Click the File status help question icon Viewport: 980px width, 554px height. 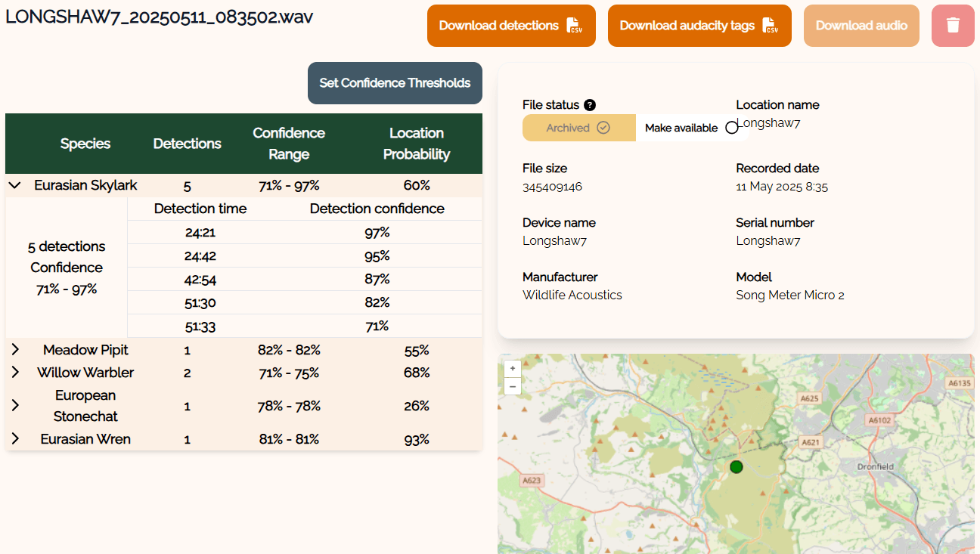590,105
